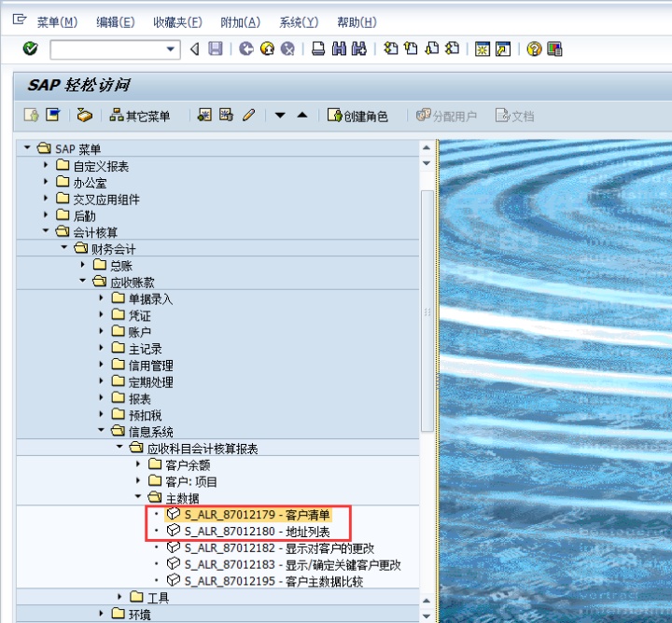Click the command field back triangle
This screenshot has width=672, height=623.
tap(194, 48)
